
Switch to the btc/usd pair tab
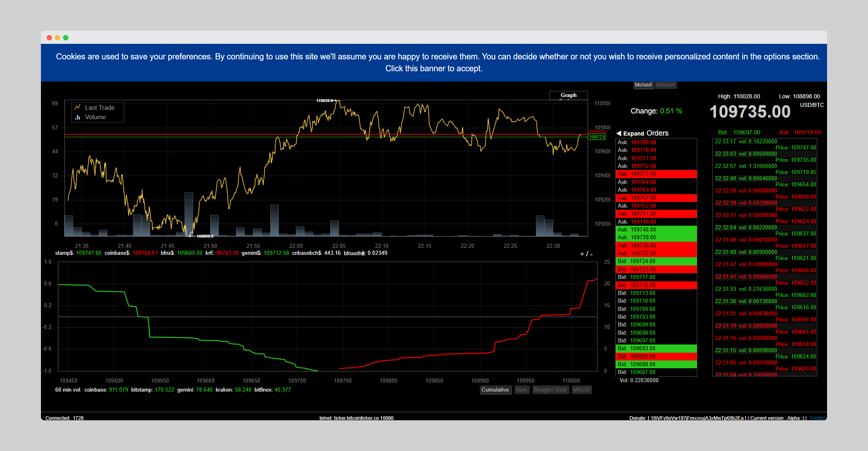(643, 85)
